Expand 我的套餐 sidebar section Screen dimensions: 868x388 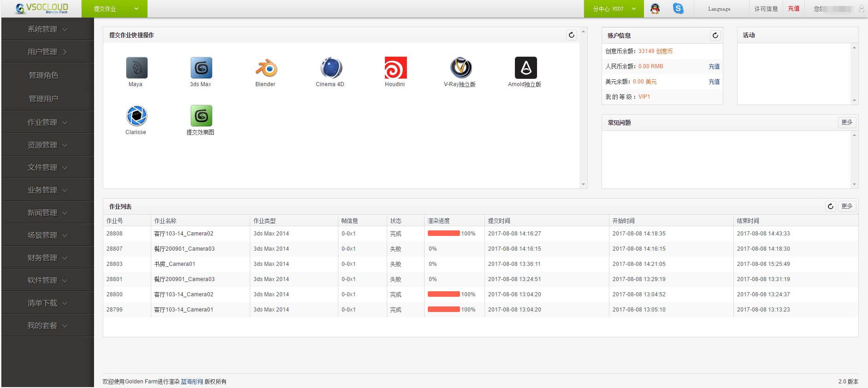tap(47, 325)
